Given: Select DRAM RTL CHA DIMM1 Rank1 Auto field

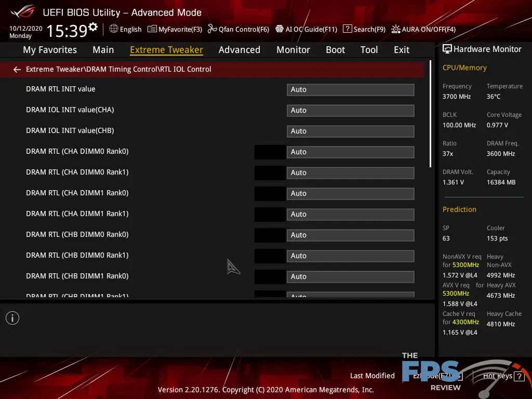Looking at the screenshot, I should point(351,214).
